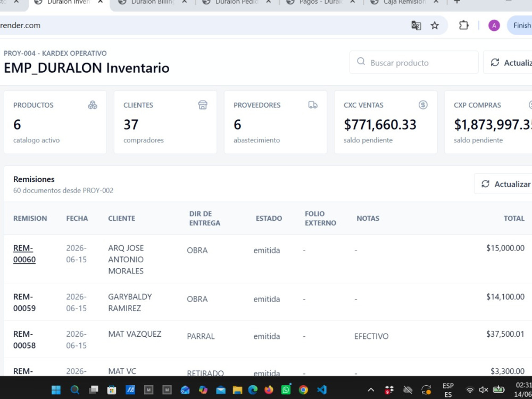Launch Microsoft Store from the taskbar
Screen dimensions: 532x399
(x=112, y=390)
